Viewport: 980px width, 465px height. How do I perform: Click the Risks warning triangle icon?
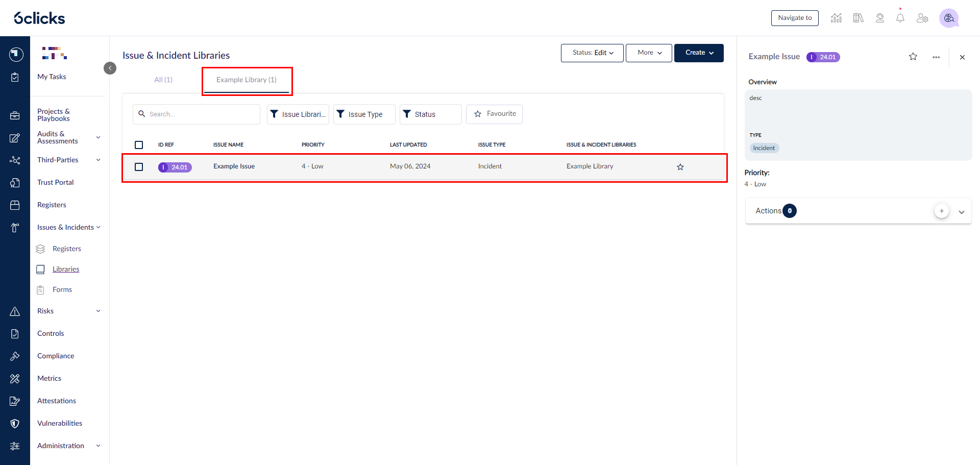(x=15, y=311)
